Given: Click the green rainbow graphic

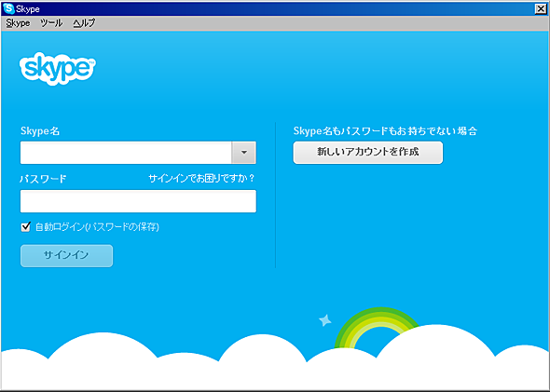Looking at the screenshot, I should (x=377, y=329).
